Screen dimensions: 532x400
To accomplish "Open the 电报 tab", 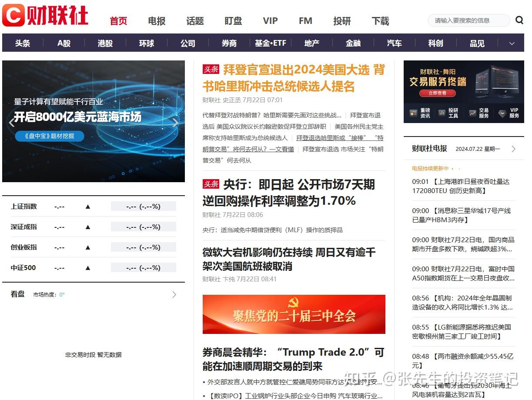I will click(157, 21).
